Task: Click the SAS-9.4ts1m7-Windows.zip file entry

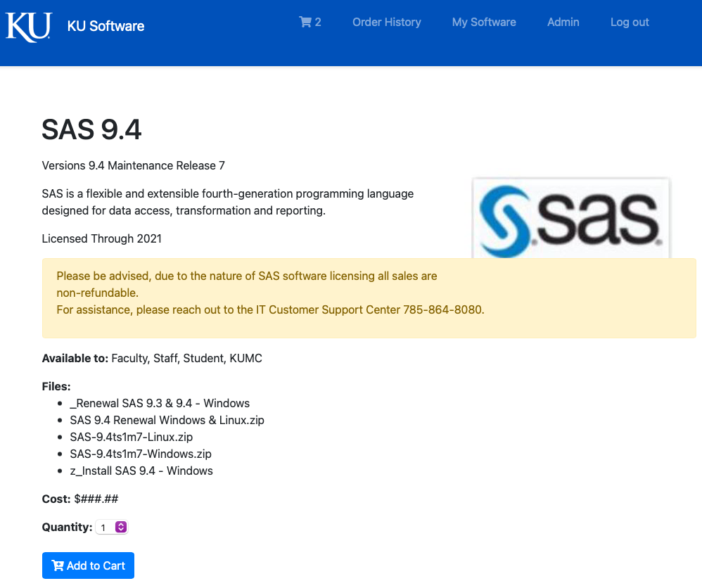Action: [141, 454]
